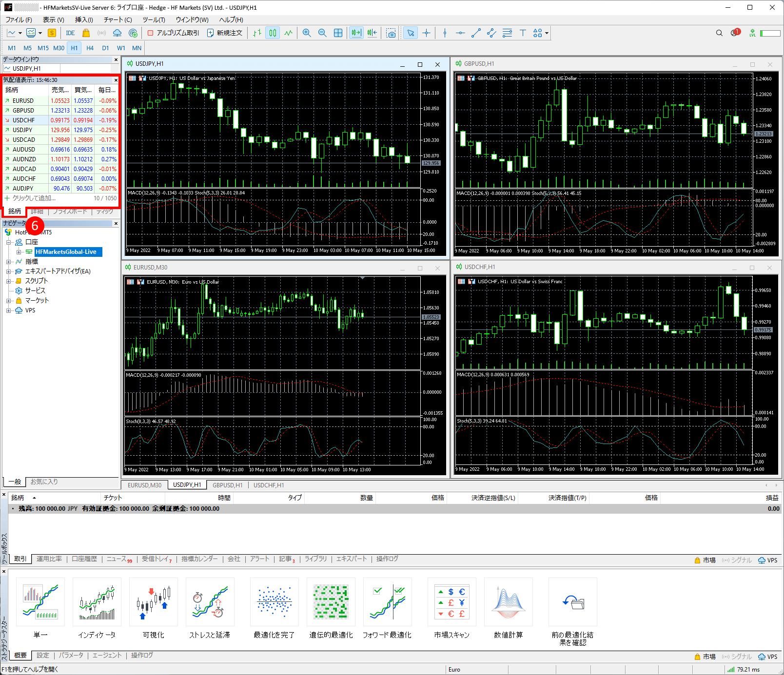
Task: Pick the text label tool
Action: coord(523,33)
